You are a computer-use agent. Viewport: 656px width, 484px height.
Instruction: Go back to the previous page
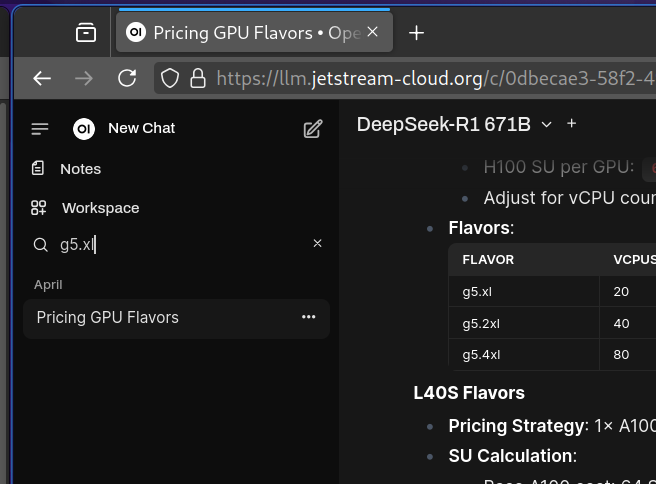[x=42, y=78]
